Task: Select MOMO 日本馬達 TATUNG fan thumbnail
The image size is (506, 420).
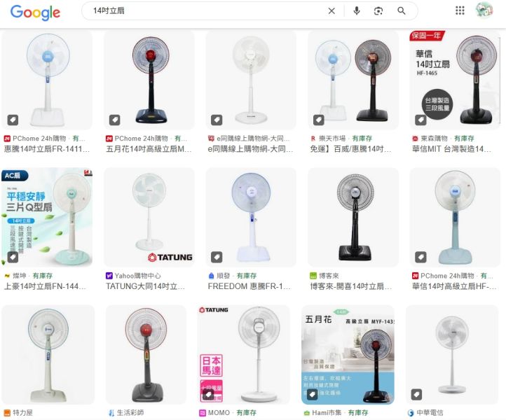Action: tap(244, 355)
